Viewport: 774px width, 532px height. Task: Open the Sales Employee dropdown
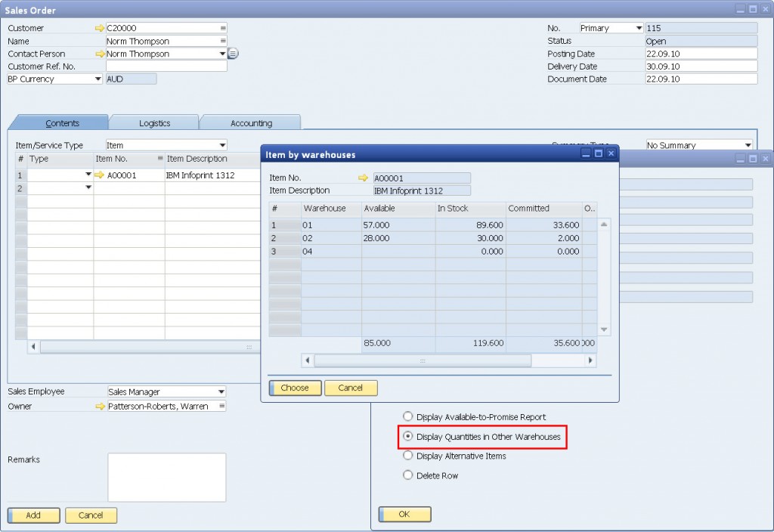click(221, 392)
